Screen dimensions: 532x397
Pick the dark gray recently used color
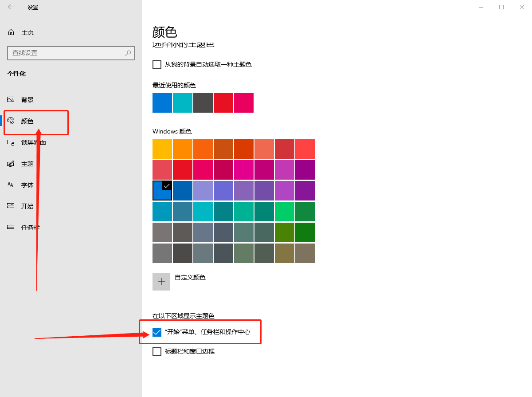point(203,103)
